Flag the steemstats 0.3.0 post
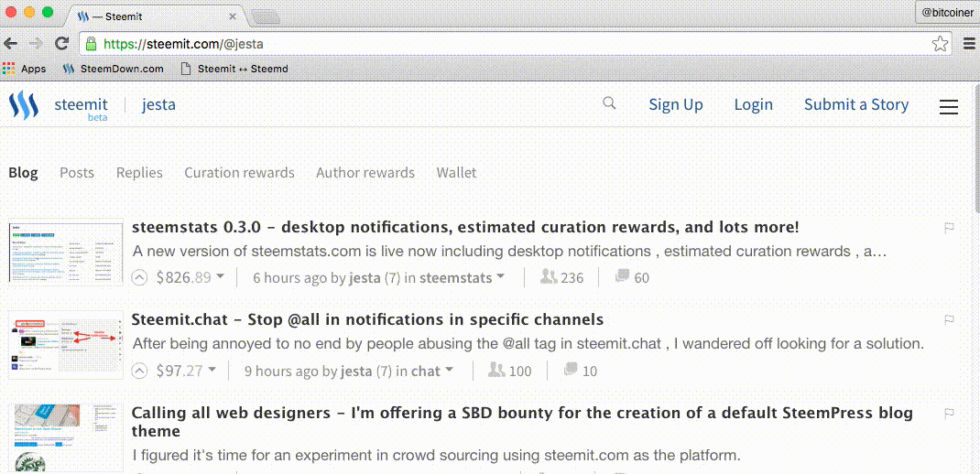 (x=949, y=228)
